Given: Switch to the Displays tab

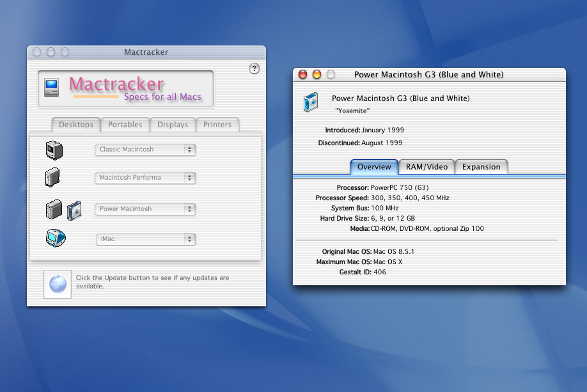Looking at the screenshot, I should 173,125.
